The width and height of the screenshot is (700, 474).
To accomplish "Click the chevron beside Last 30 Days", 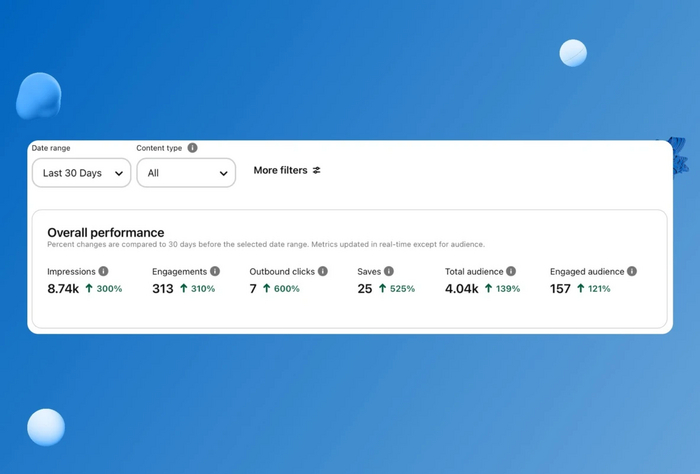I will [119, 174].
